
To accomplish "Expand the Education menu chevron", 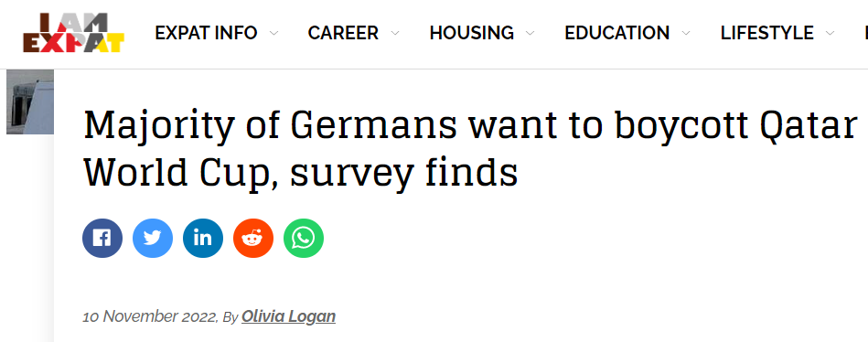I will coord(686,33).
